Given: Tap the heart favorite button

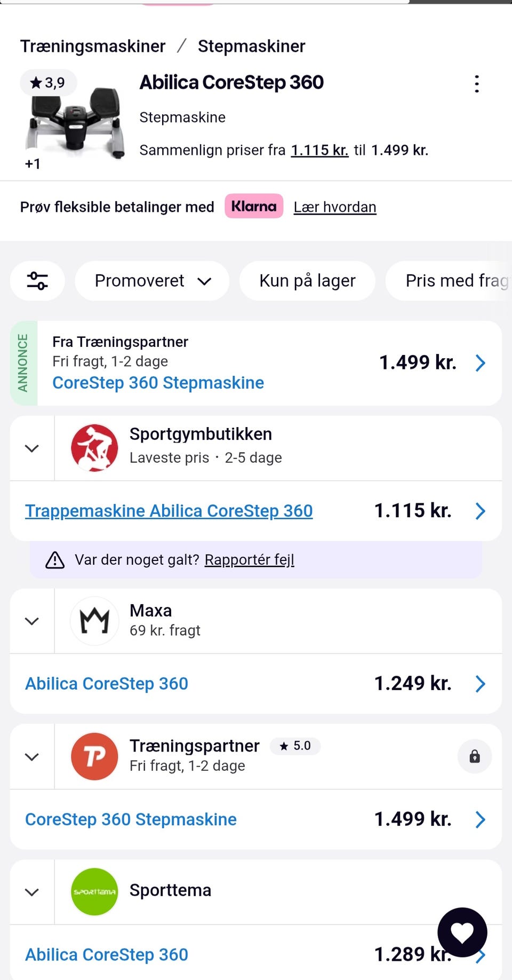Looking at the screenshot, I should (462, 932).
